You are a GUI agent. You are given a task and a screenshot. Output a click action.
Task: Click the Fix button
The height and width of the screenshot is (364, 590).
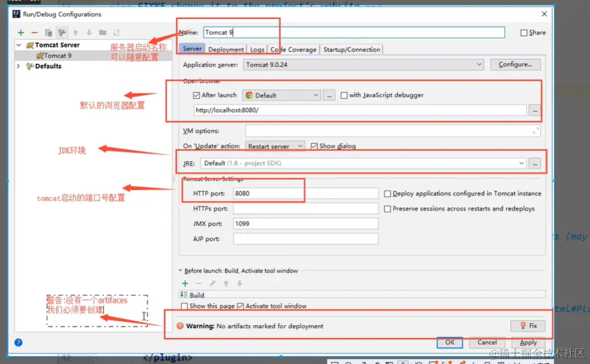click(529, 326)
